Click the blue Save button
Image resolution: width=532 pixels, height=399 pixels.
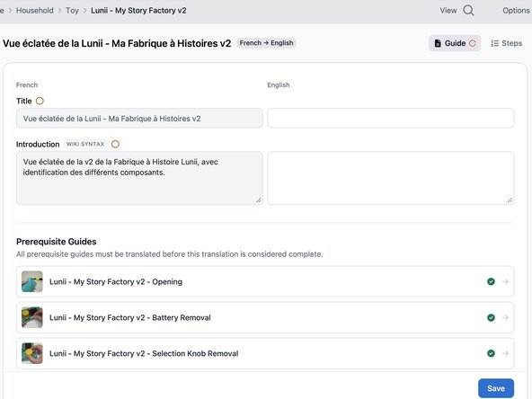coord(496,388)
